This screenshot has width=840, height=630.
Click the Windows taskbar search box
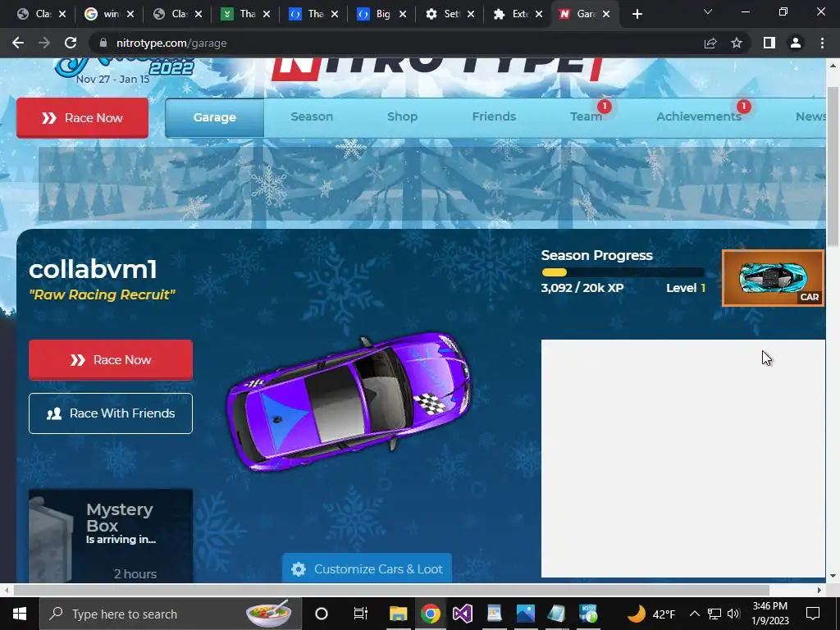171,614
